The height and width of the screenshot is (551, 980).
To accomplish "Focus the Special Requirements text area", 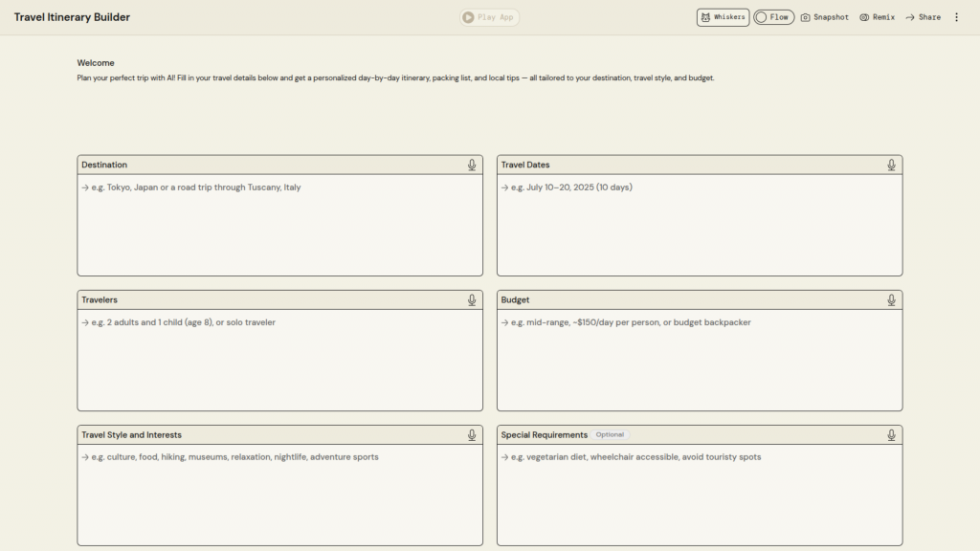I will pos(699,495).
